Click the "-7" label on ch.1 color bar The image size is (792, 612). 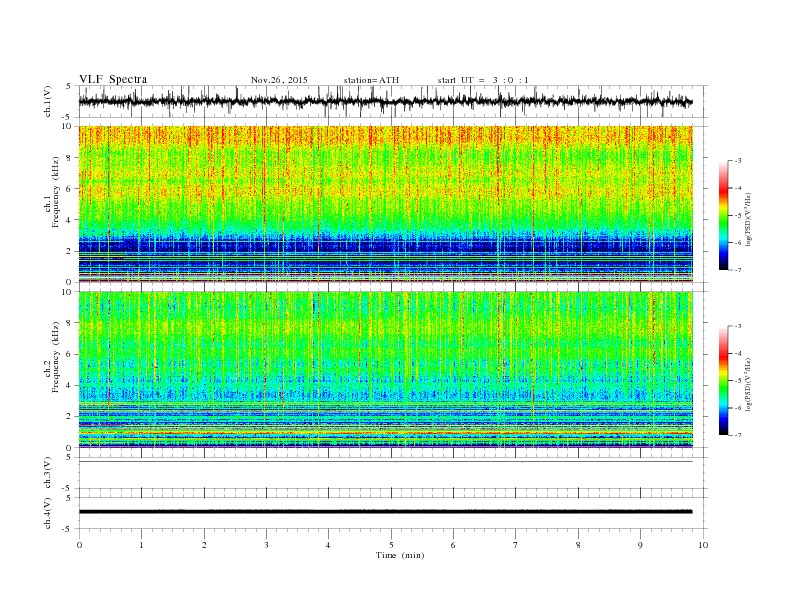click(x=738, y=270)
